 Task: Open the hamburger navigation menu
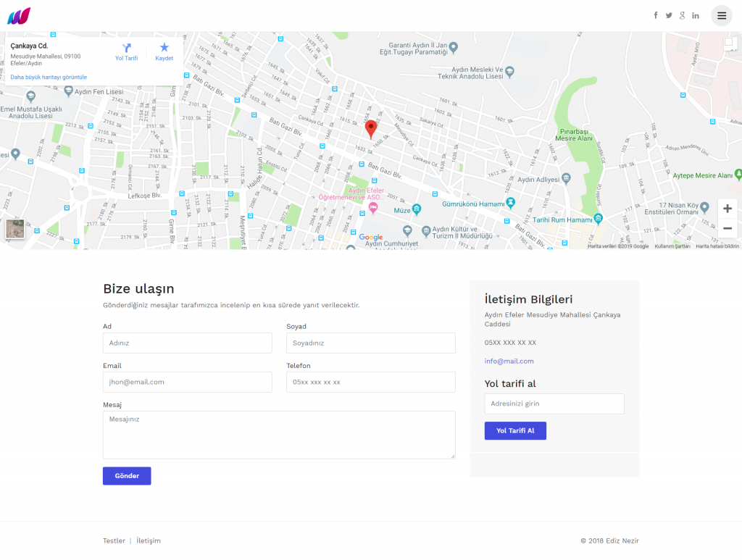[721, 15]
